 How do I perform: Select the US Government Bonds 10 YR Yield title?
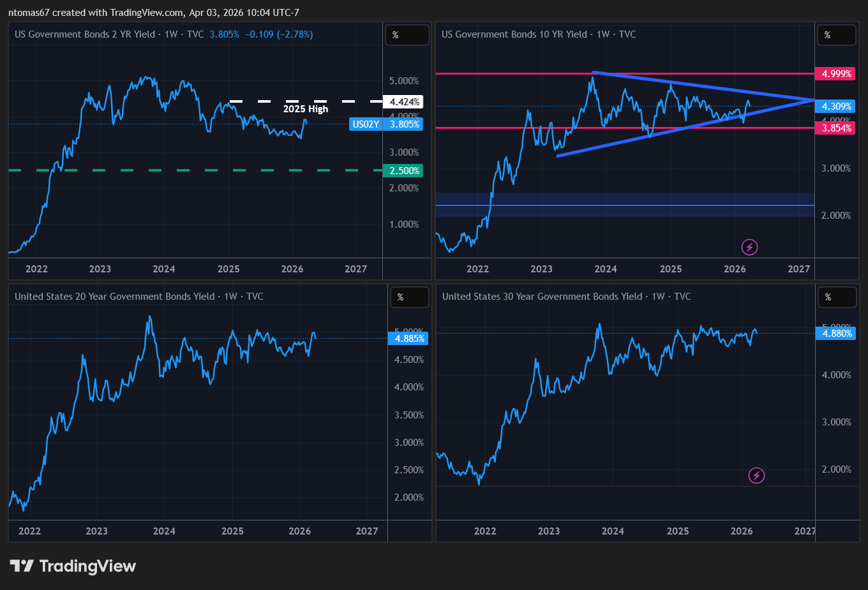click(x=514, y=34)
